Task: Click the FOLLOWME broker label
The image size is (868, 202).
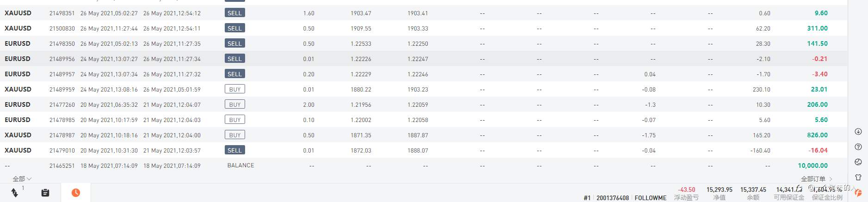Action: 650,198
